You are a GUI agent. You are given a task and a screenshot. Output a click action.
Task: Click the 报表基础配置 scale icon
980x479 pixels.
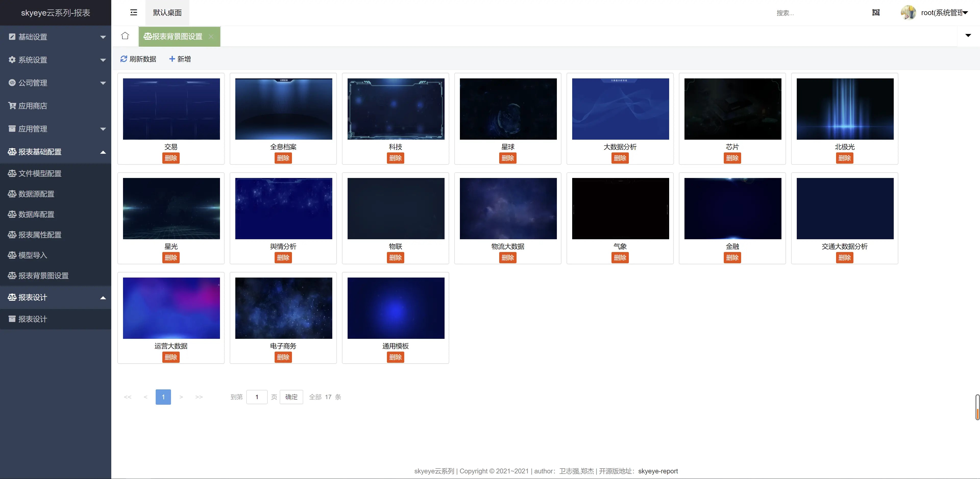pyautogui.click(x=12, y=152)
